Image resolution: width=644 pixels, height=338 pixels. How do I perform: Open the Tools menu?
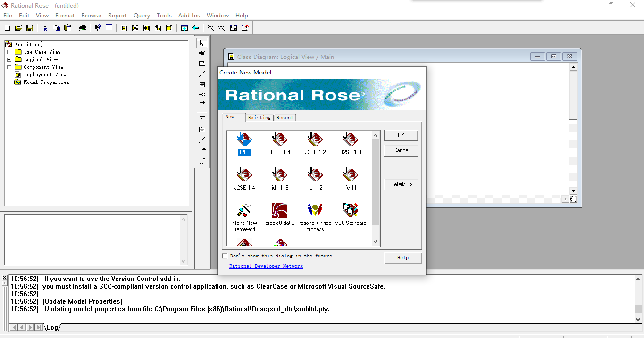pos(164,15)
